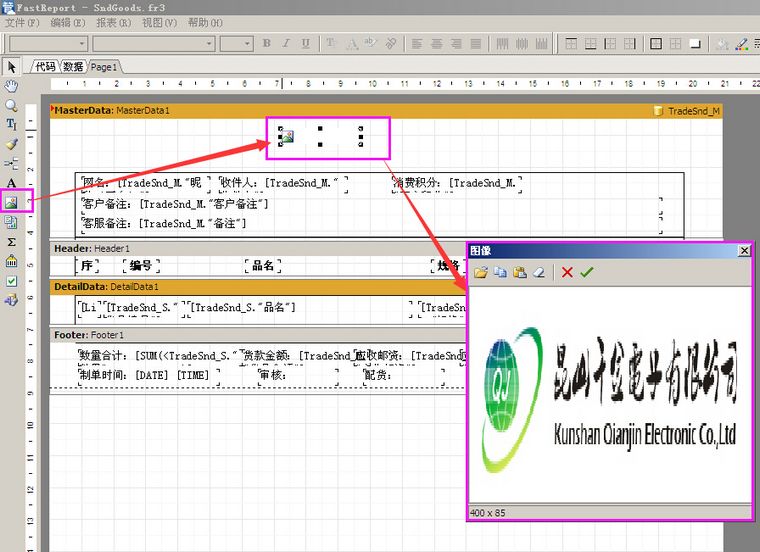
Task: Expand the font size dropdown
Action: [x=248, y=44]
